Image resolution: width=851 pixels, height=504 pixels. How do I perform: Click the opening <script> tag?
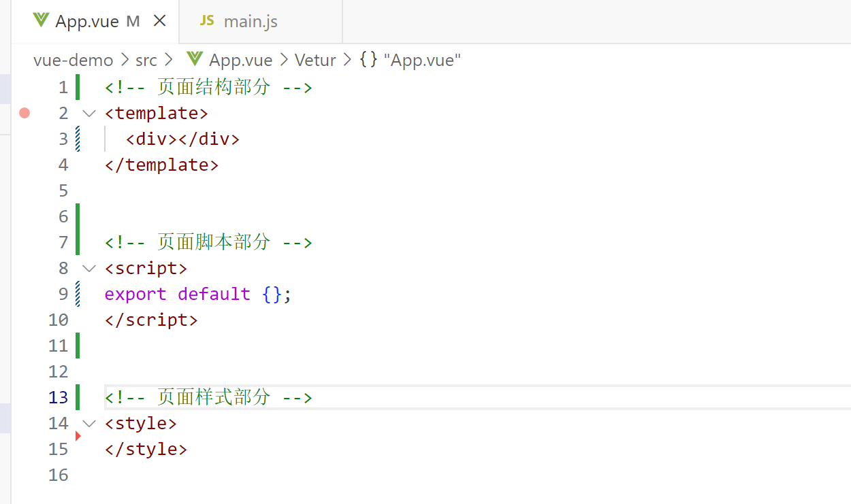pyautogui.click(x=146, y=268)
